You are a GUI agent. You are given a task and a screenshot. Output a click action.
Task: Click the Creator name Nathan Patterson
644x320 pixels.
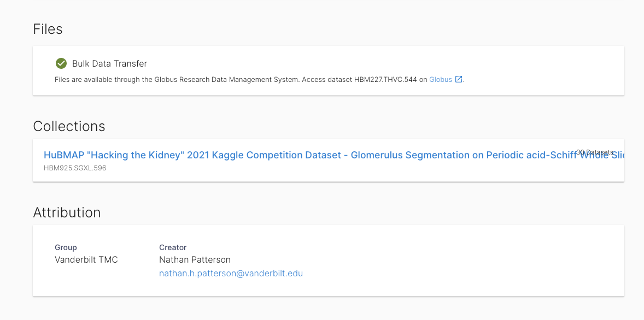coord(195,259)
